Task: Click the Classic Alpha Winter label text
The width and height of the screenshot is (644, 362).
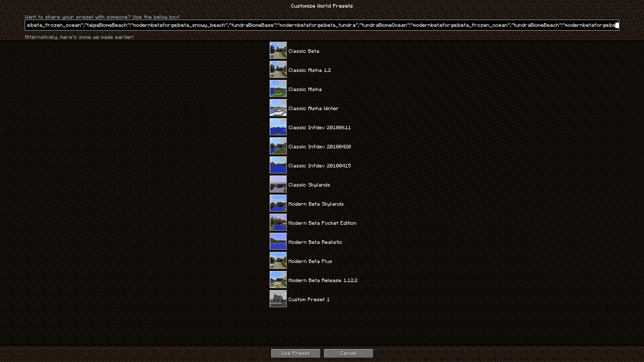Action: [313, 108]
